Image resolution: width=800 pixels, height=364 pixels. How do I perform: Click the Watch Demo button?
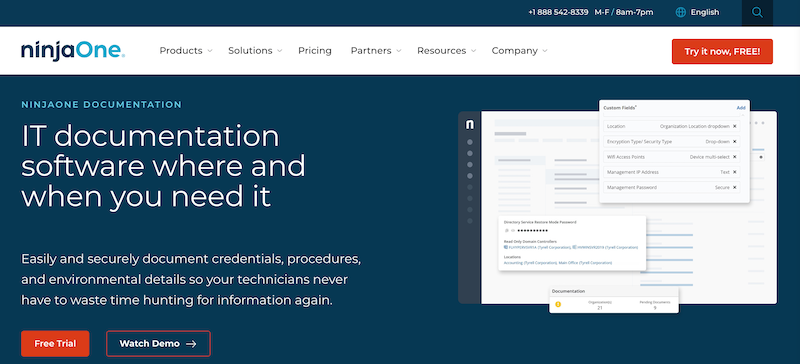tap(158, 344)
